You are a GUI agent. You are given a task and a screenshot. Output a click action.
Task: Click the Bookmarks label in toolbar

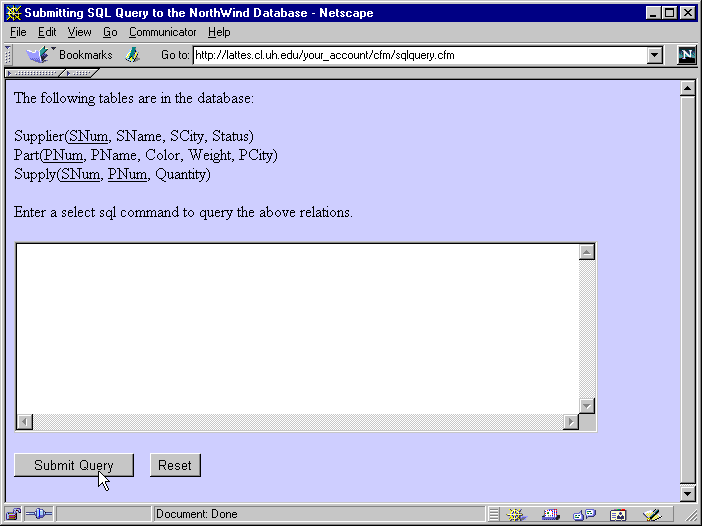86,55
